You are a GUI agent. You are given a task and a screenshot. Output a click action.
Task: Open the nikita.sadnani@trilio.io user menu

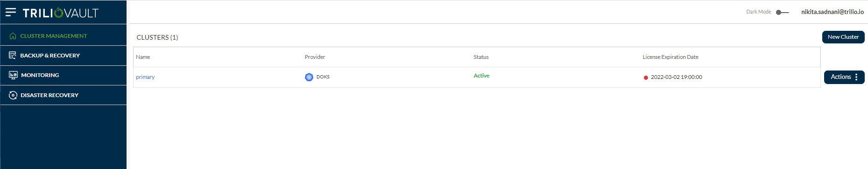(833, 12)
